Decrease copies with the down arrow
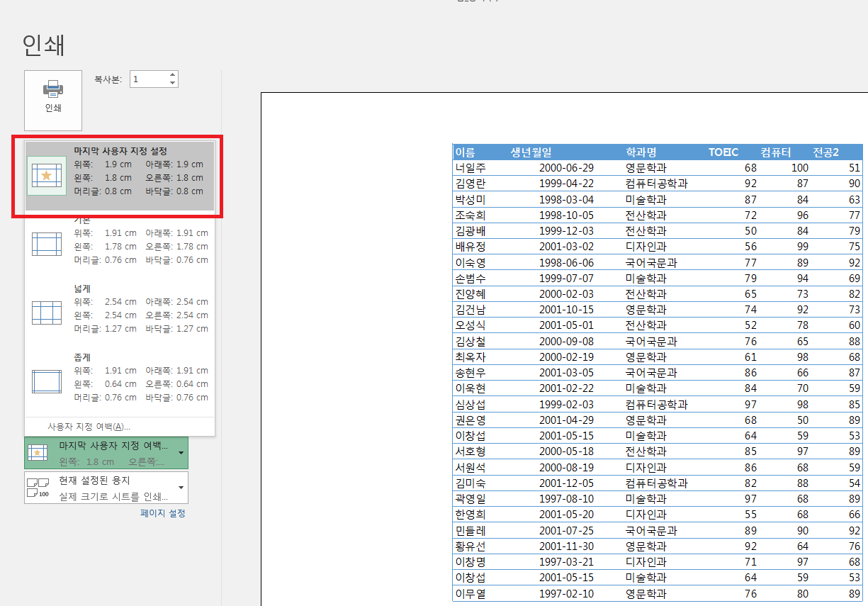Screen dimensions: 868x606 (x=172, y=84)
